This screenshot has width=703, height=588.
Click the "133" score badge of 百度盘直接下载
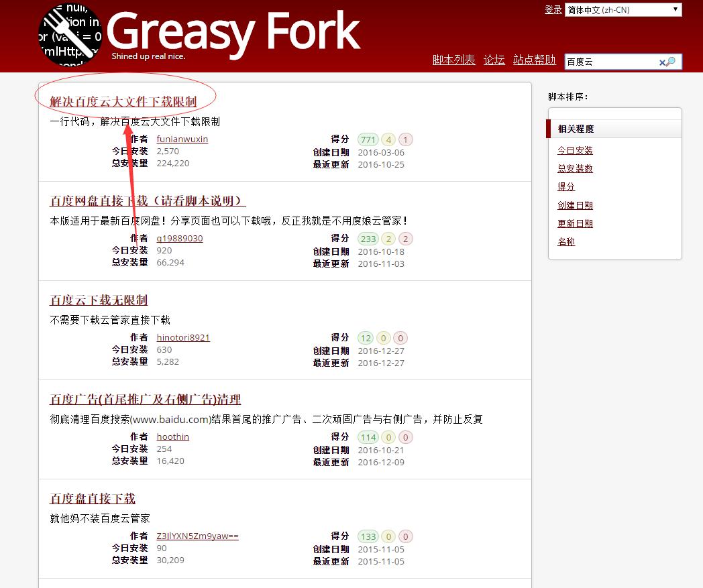[x=368, y=536]
